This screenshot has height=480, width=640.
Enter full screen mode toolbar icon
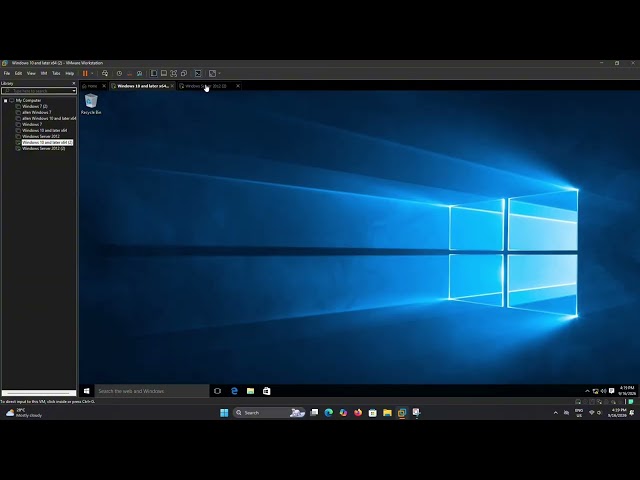174,73
